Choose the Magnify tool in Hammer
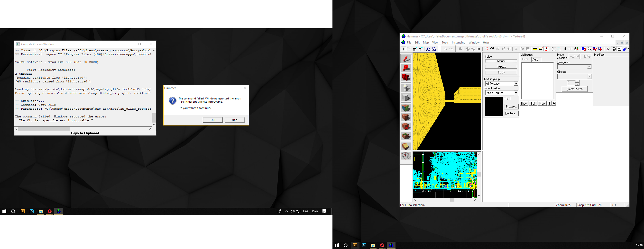Screen dimensions: 644x249 tap(406, 68)
